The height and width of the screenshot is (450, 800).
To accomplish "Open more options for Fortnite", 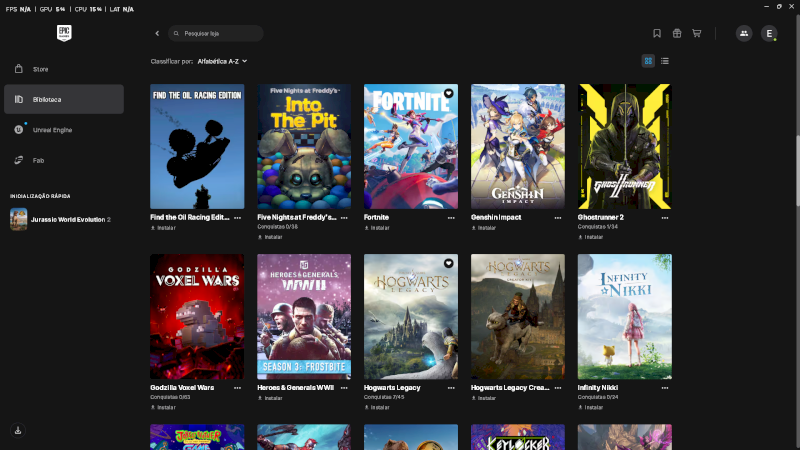I will tap(451, 218).
